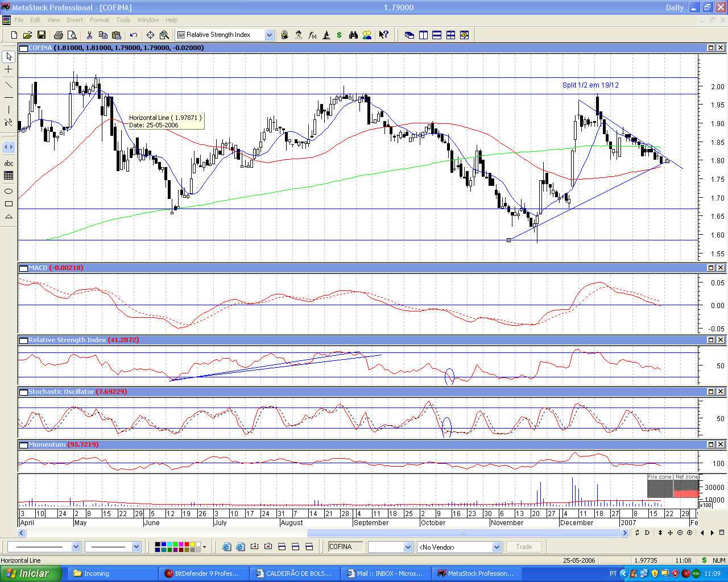Select the trendline drawing tool
The height and width of the screenshot is (582, 728).
(9, 85)
